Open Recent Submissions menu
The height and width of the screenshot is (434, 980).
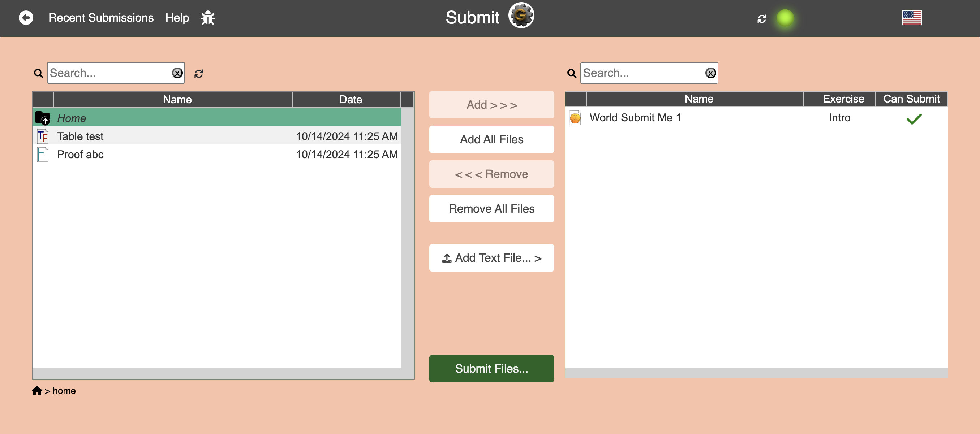pos(101,18)
